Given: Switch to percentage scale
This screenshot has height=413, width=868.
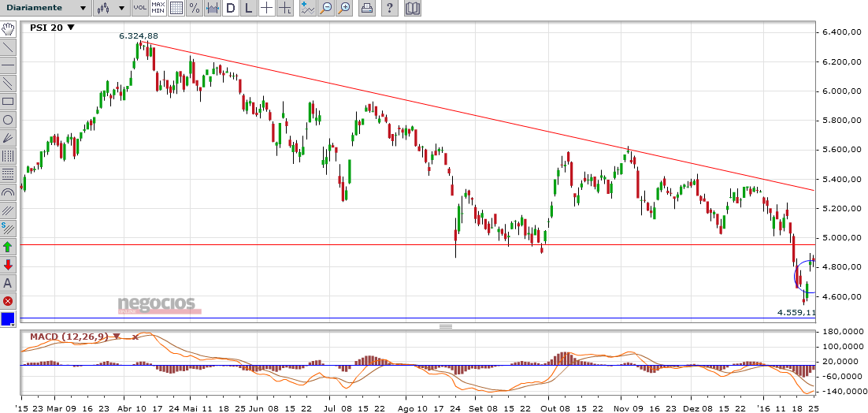Looking at the screenshot, I should pos(195,8).
